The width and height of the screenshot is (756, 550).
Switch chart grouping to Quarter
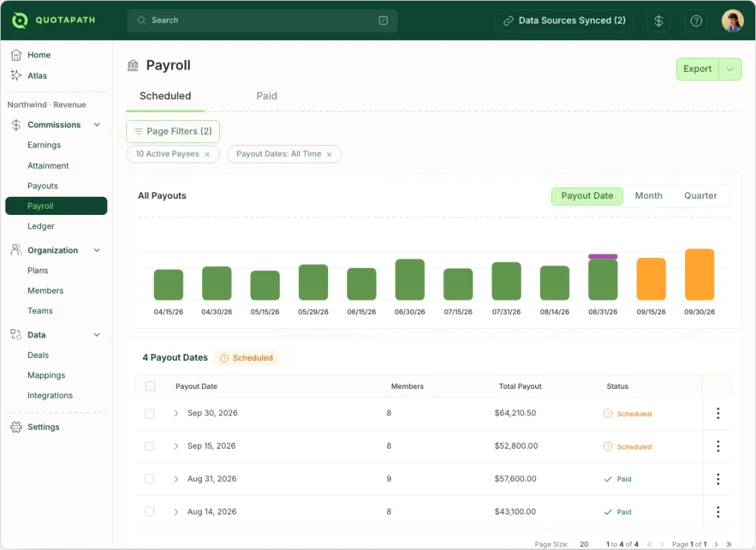[700, 196]
